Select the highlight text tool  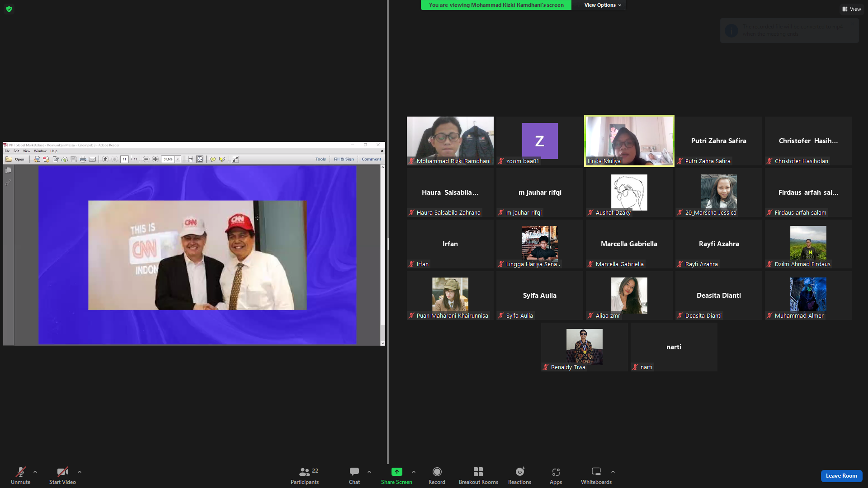pyautogui.click(x=222, y=159)
